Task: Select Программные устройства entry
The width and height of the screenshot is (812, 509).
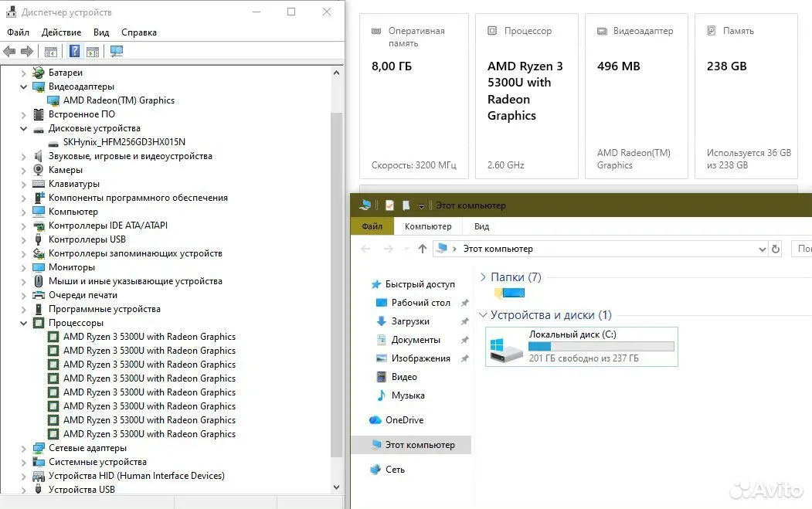Action: [104, 309]
